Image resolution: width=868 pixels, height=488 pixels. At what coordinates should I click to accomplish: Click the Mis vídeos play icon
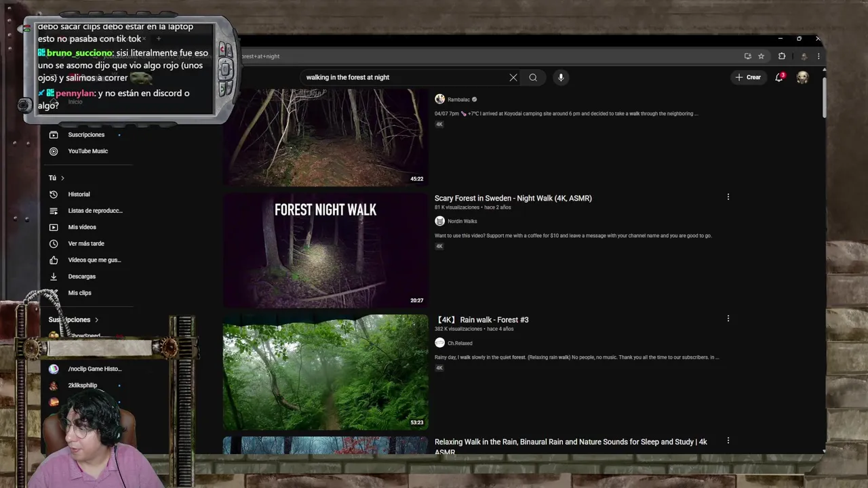tap(54, 227)
